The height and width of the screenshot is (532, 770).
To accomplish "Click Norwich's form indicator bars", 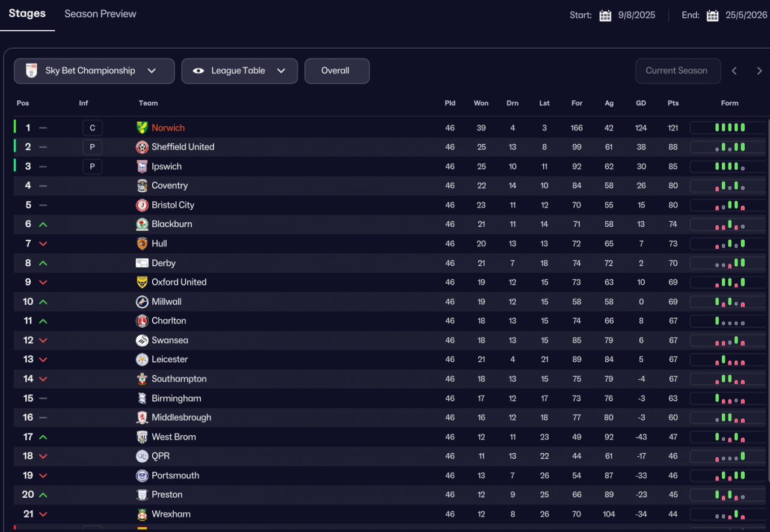I will click(x=729, y=128).
